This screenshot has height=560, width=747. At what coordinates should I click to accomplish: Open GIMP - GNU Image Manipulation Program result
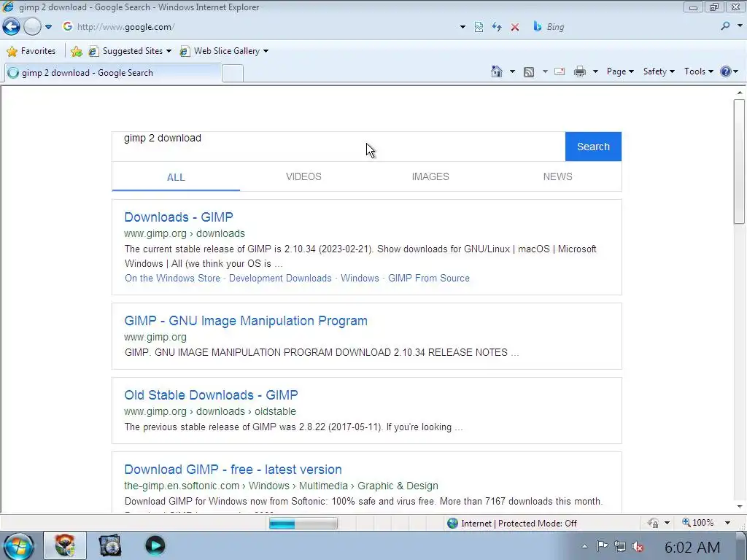(246, 321)
